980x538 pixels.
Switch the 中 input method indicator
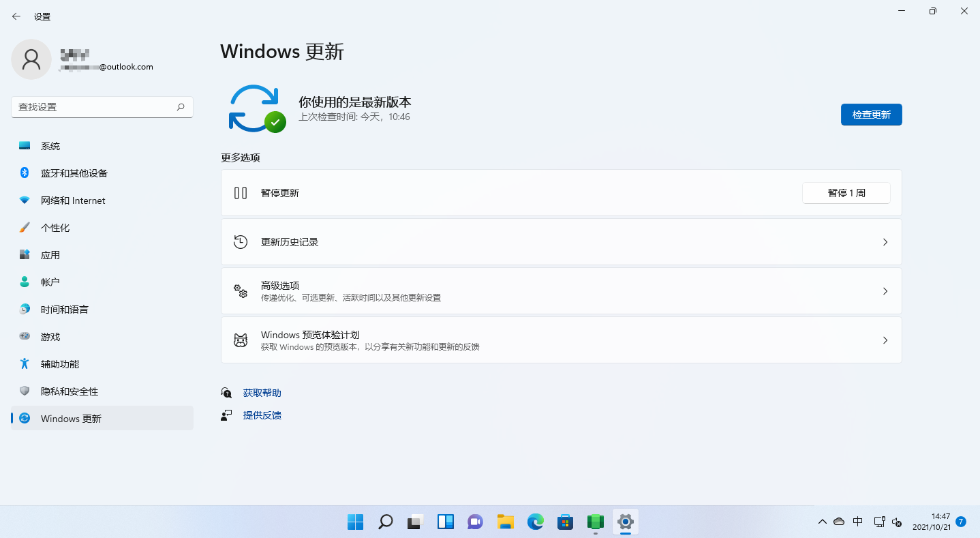(858, 522)
